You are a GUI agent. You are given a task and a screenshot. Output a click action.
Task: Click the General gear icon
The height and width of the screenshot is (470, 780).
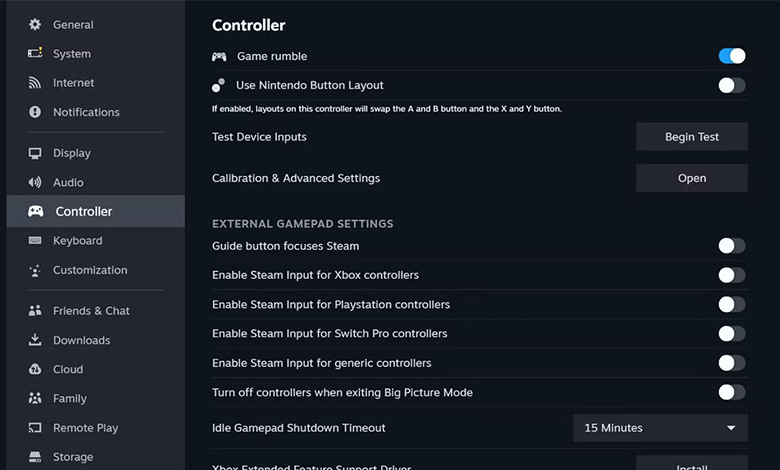(35, 24)
